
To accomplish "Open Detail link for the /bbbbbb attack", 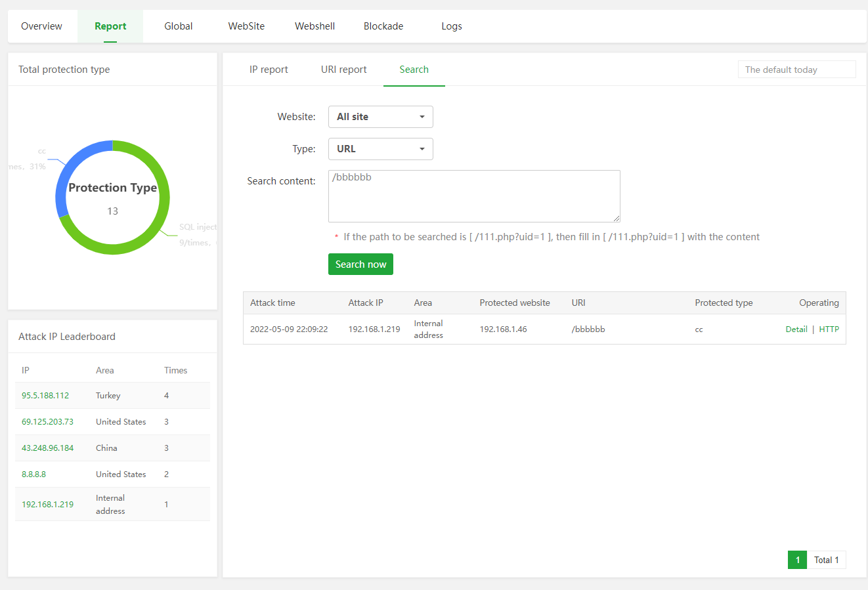I will coord(796,329).
